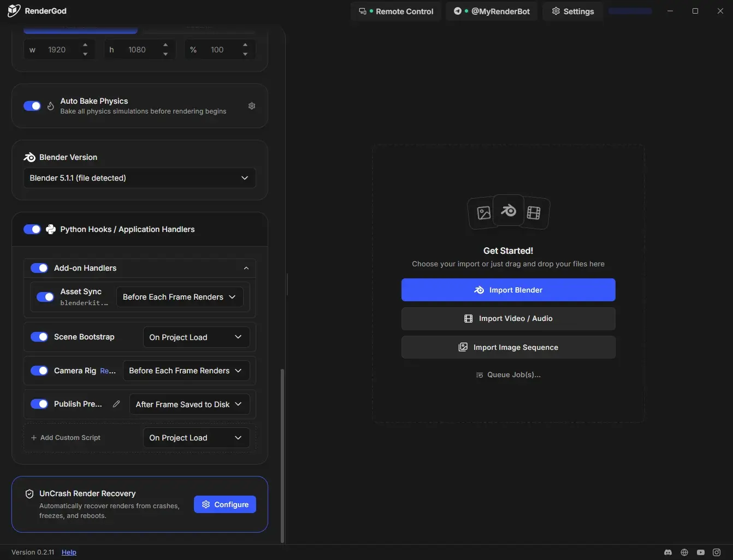
Task: Open the website globe icon in status bar
Action: [x=684, y=552]
